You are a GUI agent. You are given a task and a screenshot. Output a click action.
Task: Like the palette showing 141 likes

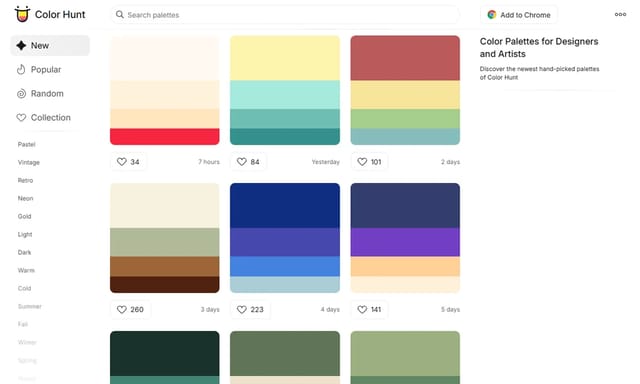coord(369,309)
